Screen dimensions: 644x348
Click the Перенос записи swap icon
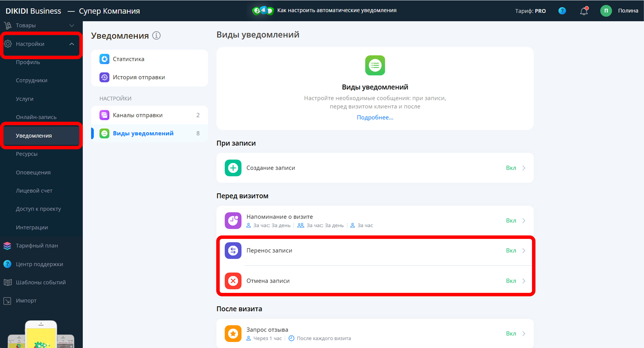[x=233, y=250]
